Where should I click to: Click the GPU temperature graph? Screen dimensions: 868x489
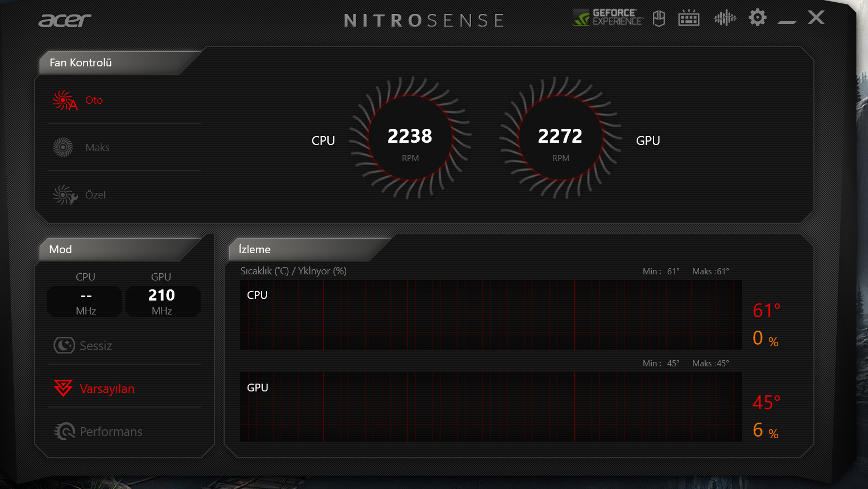[x=491, y=407]
